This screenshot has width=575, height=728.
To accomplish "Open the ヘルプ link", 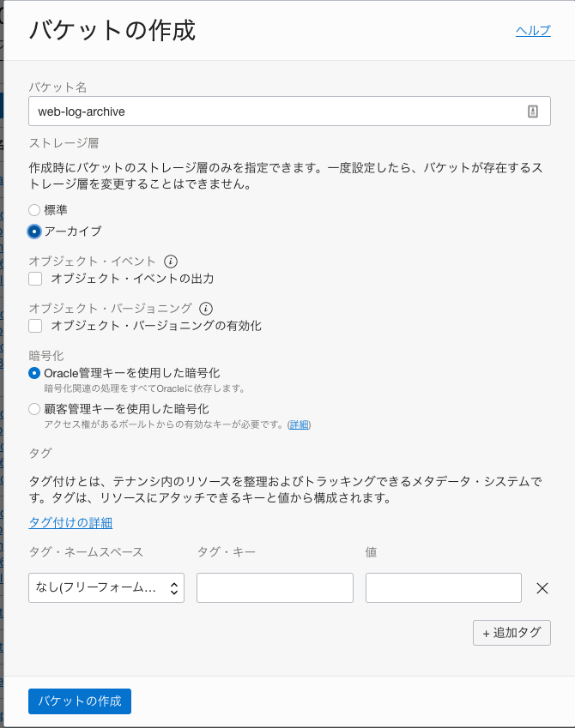I will [x=532, y=31].
